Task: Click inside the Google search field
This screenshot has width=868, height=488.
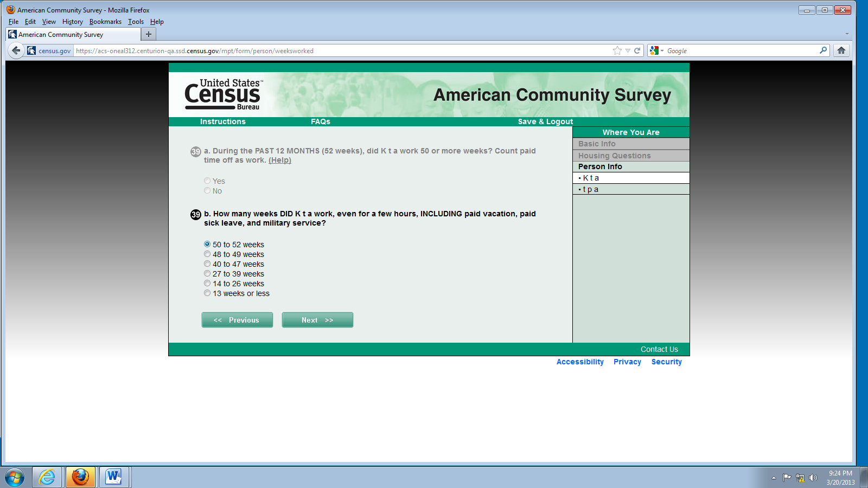Action: tap(741, 50)
